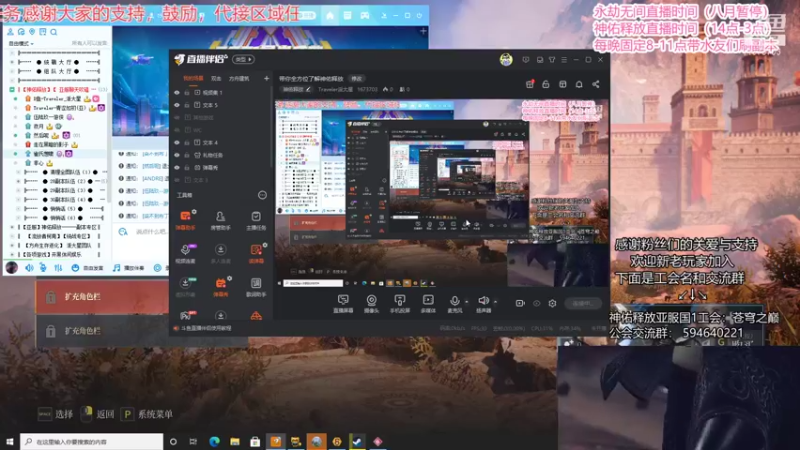Open the hamburger menu in the 直播伴侣 title bar

pyautogui.click(x=564, y=60)
